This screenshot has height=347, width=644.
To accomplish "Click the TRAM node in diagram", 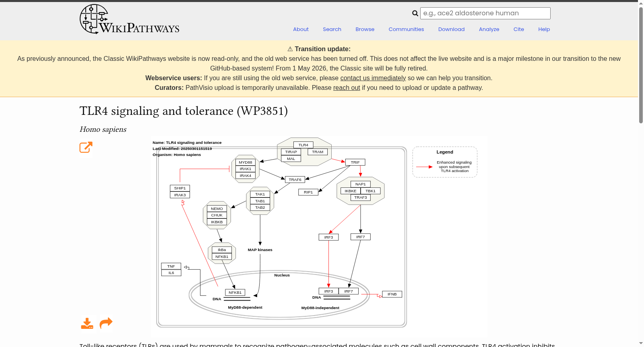I will point(318,152).
